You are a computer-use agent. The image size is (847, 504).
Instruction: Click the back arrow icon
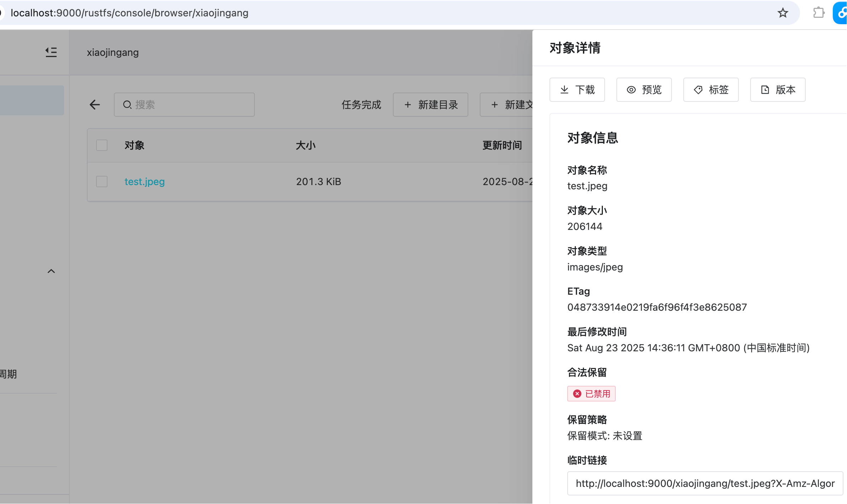95,105
